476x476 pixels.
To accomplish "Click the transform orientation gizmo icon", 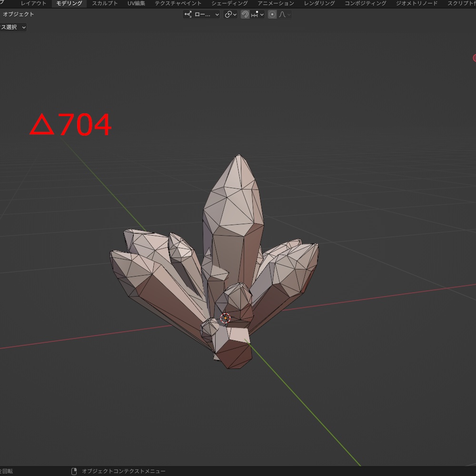I will coord(187,14).
